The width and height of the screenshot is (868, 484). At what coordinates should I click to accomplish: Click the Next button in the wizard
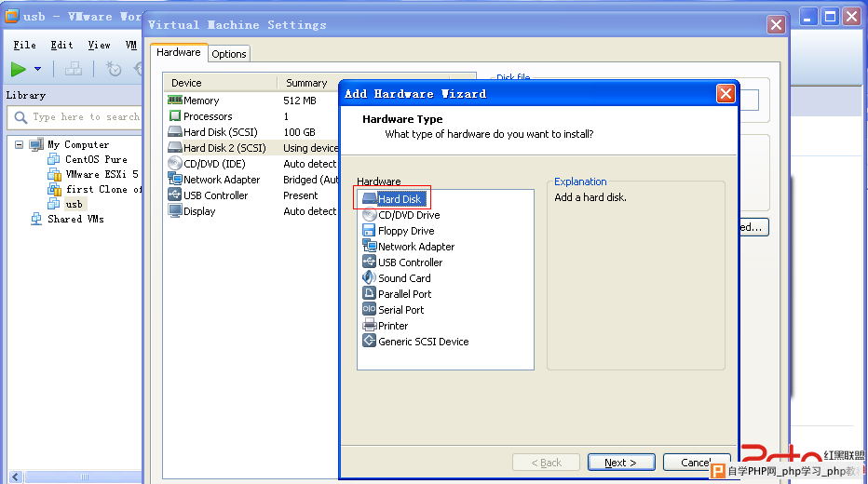tap(621, 463)
